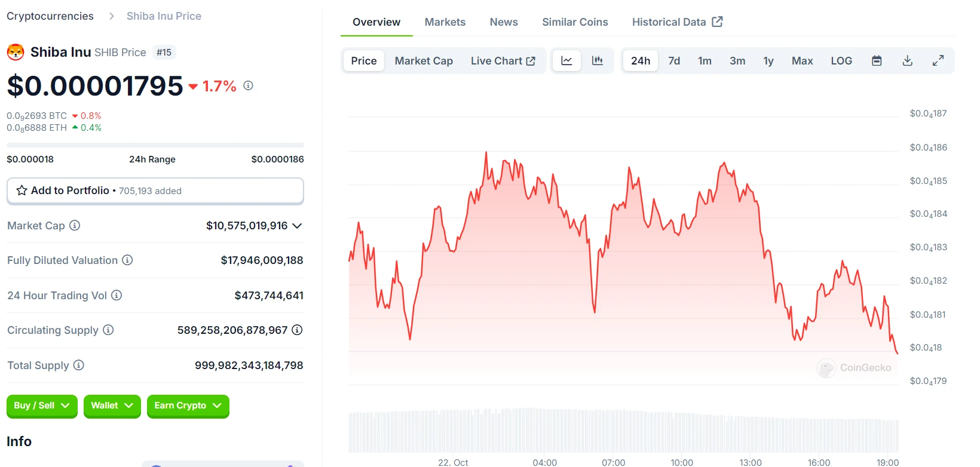Open the Earn Crypto dropdown
The image size is (980, 467).
188,405
